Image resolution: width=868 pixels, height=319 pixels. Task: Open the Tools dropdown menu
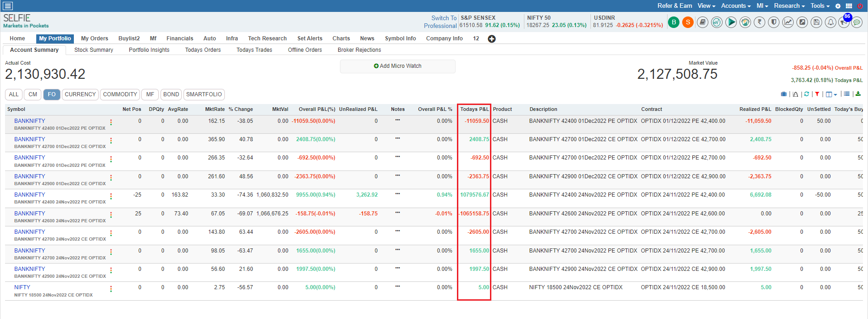pos(820,6)
